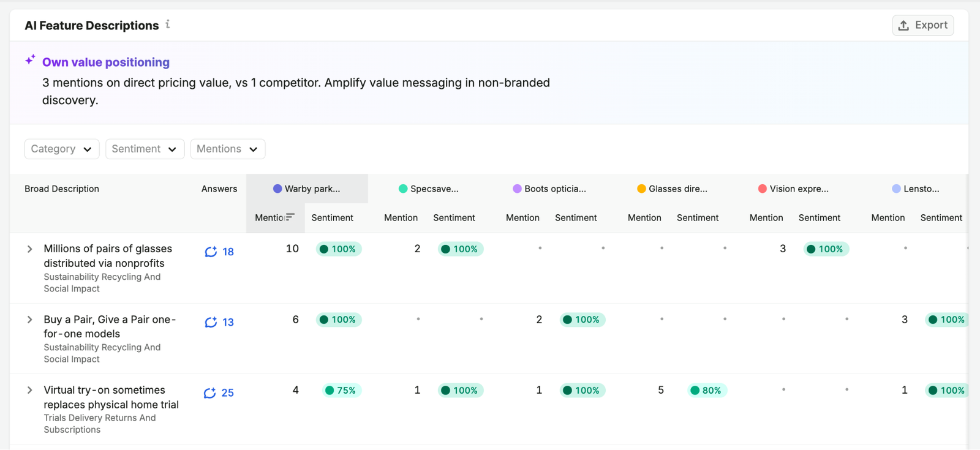Click the orange dot beside Glasses direct
The height and width of the screenshot is (450, 980).
(641, 189)
